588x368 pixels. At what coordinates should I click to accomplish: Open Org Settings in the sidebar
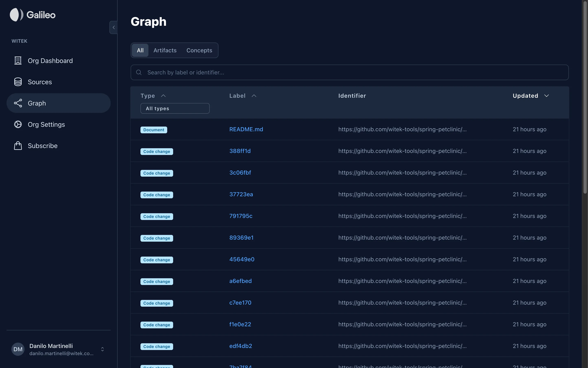[59, 124]
